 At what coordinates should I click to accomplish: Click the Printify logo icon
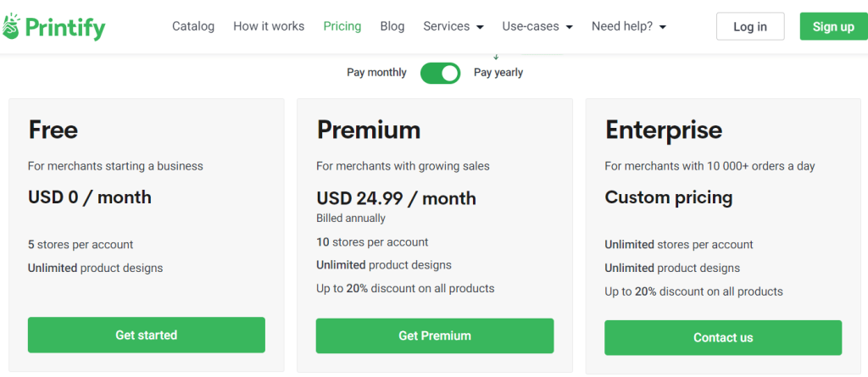pos(10,26)
